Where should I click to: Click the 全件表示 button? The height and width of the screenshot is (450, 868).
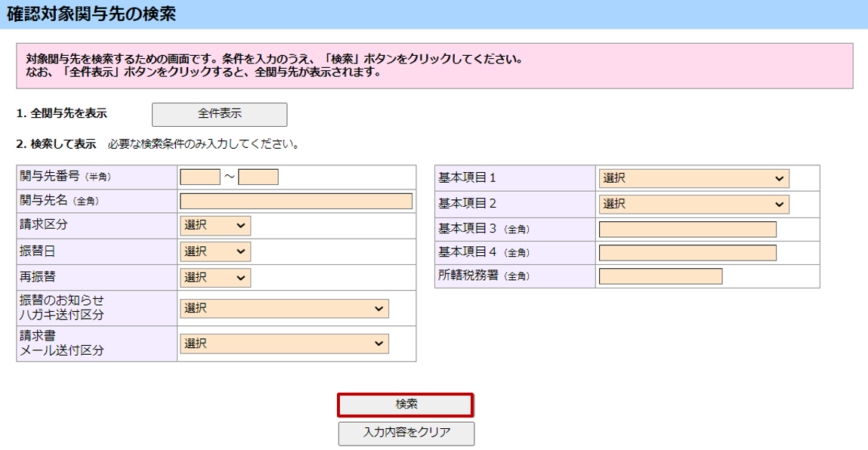pyautogui.click(x=219, y=114)
